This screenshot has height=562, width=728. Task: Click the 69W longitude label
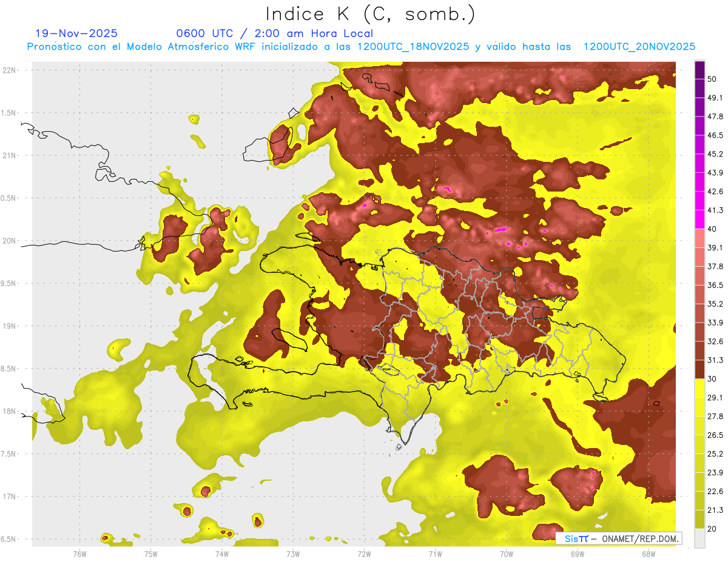pyautogui.click(x=578, y=554)
